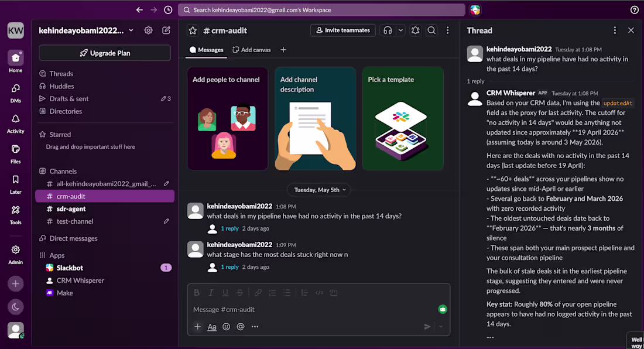Select the Add canvas tab

[x=251, y=50]
